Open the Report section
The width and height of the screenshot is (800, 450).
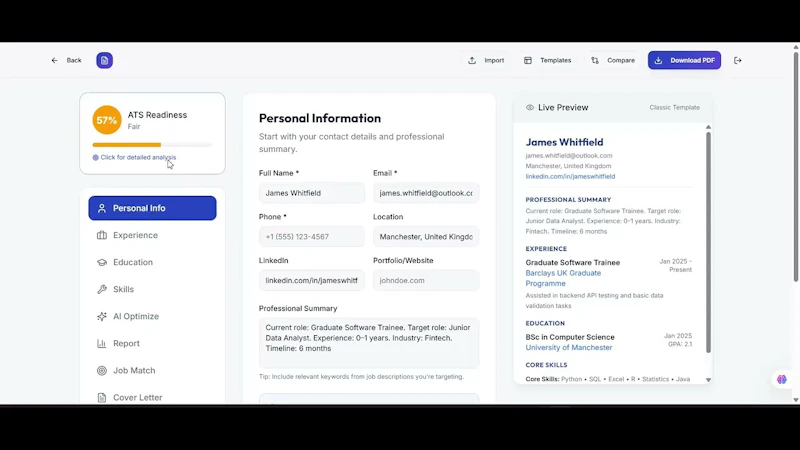pyautogui.click(x=152, y=343)
